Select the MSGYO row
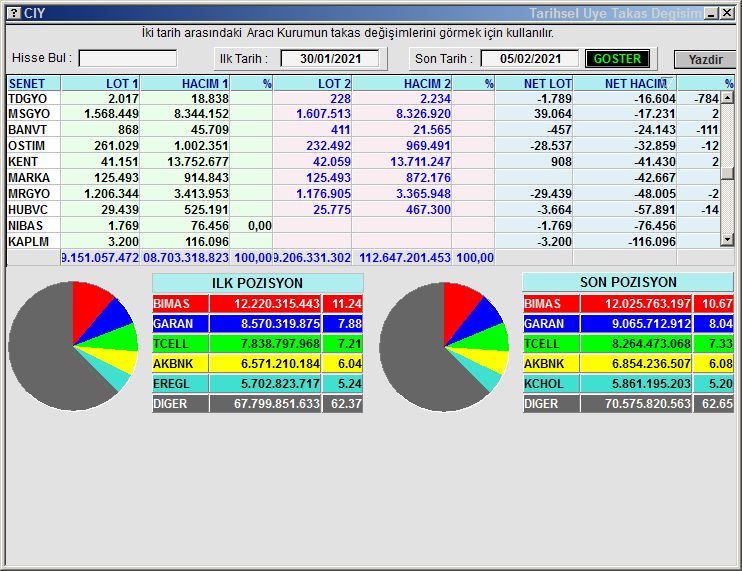742x571 pixels. click(x=363, y=114)
